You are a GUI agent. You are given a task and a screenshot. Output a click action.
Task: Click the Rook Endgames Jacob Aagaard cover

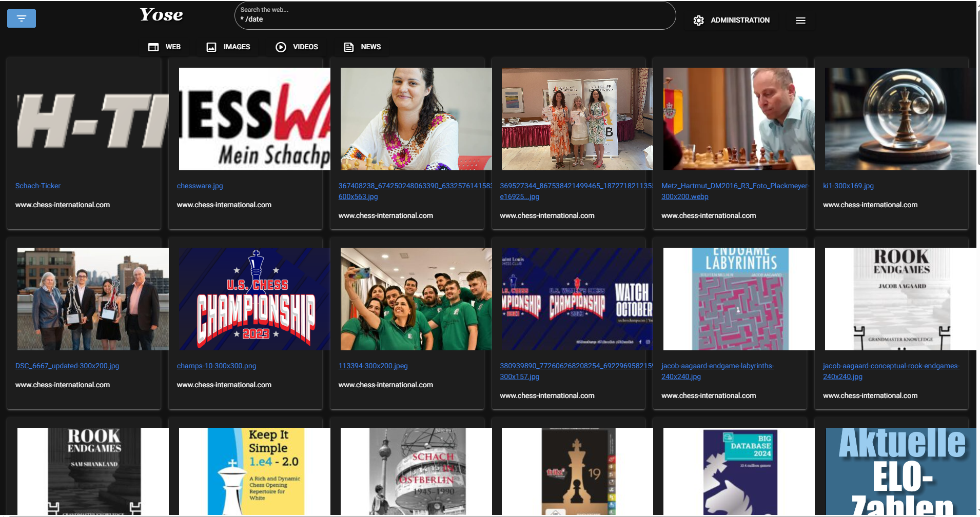900,299
